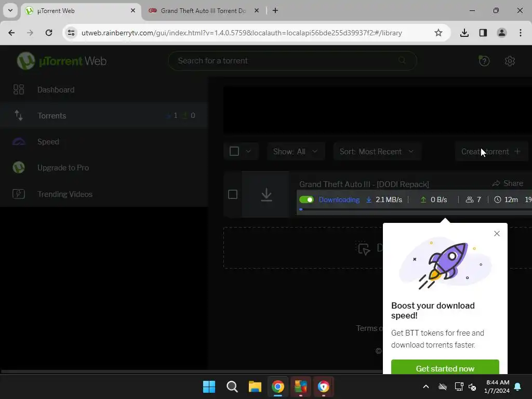
Task: Open the Show: All filter dropdown
Action: [x=296, y=152]
